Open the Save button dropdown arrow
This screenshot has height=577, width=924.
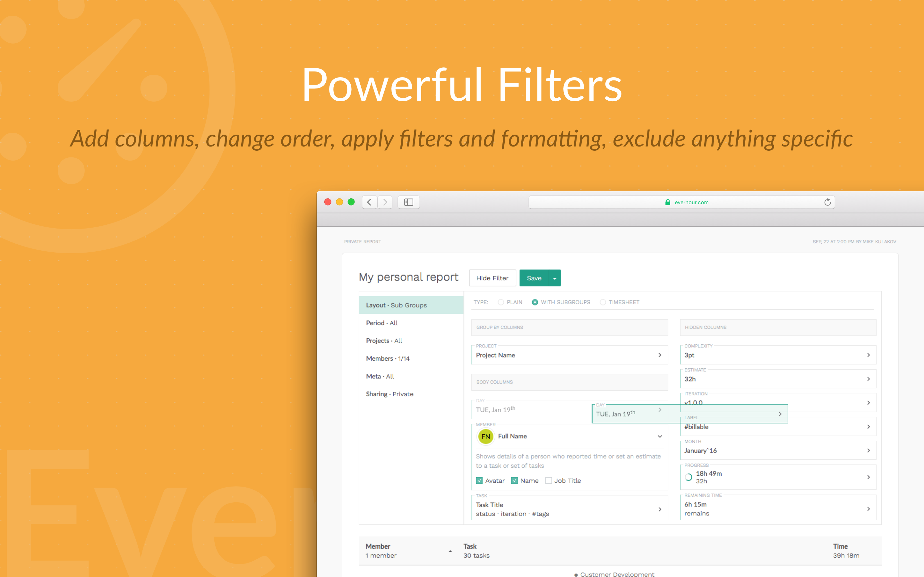(x=555, y=278)
